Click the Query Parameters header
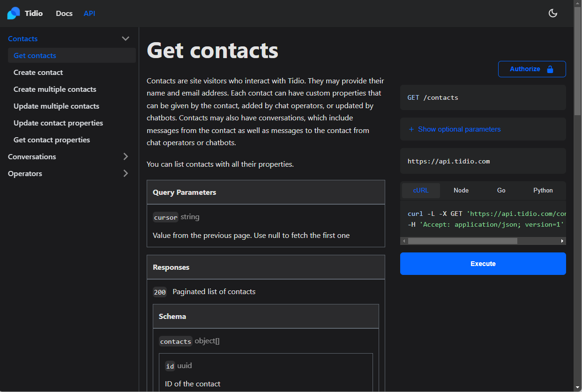582x392 pixels. (266, 192)
